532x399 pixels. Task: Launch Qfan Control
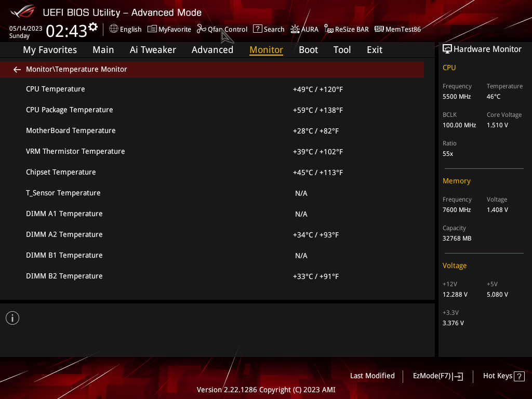pos(222,29)
